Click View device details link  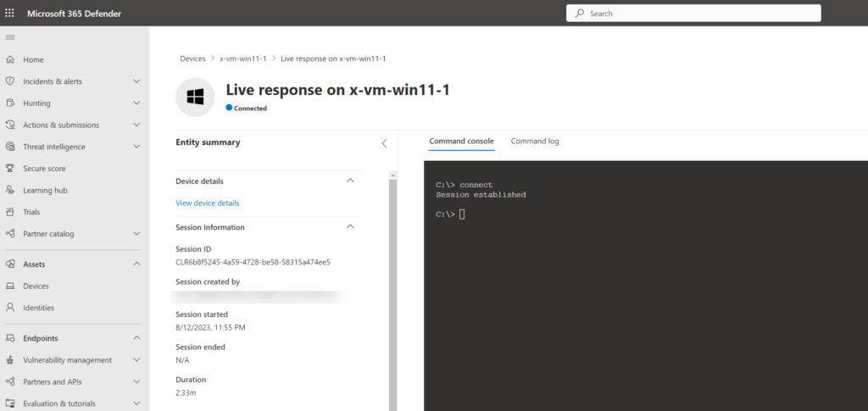(x=208, y=203)
